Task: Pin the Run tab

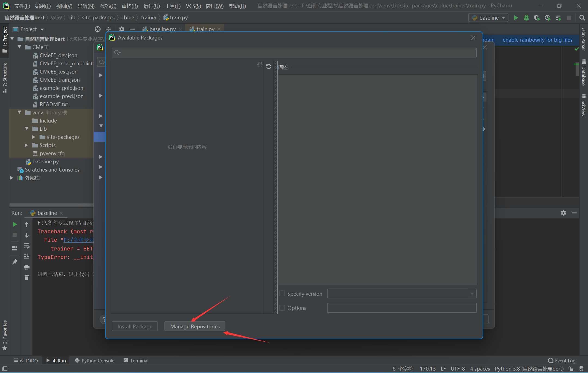Action: click(x=15, y=262)
